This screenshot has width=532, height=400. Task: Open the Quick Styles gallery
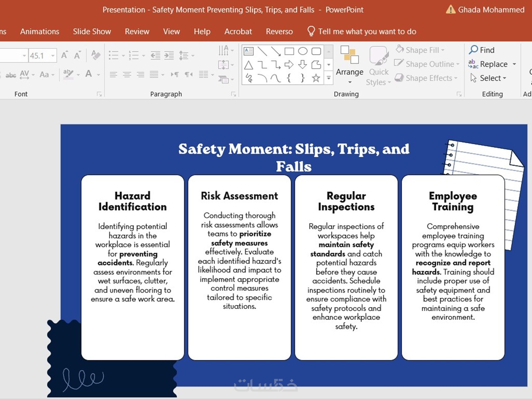[379, 66]
